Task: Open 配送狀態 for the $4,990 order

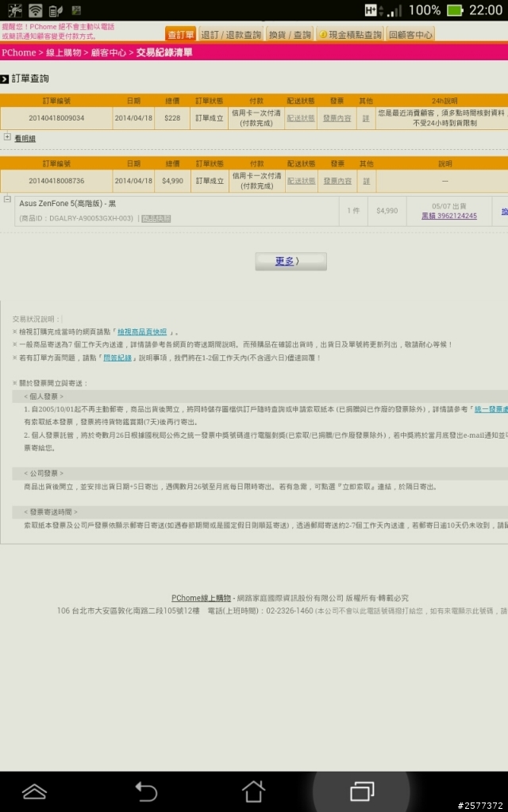Action: click(x=301, y=181)
